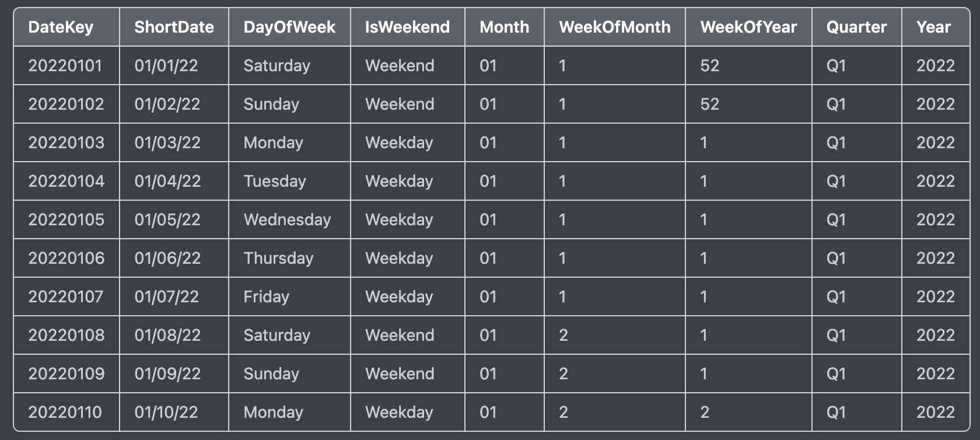The height and width of the screenshot is (440, 980).
Task: Select the IsWeekend column header
Action: point(407,27)
